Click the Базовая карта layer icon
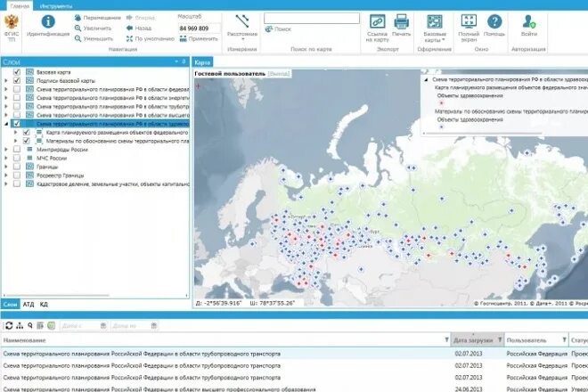Image resolution: width=588 pixels, height=392 pixels. coord(29,72)
